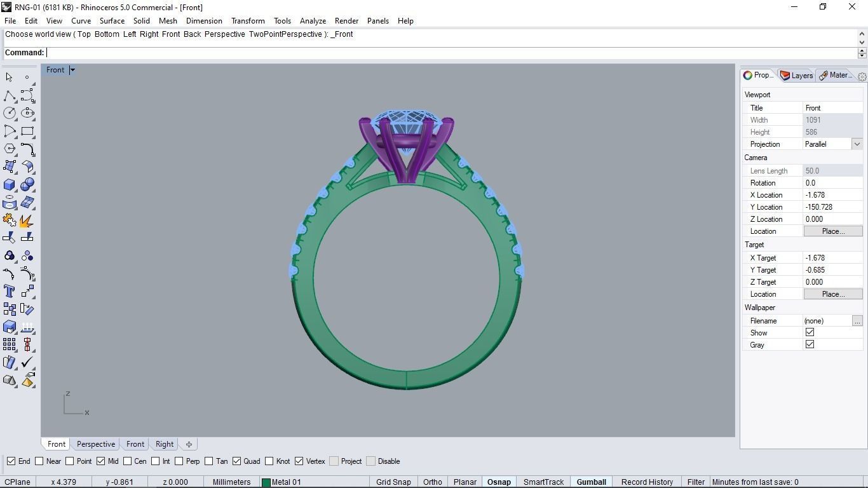Activate the Boolean Union spheres tool
The width and height of the screenshot is (868, 488).
[x=27, y=184]
